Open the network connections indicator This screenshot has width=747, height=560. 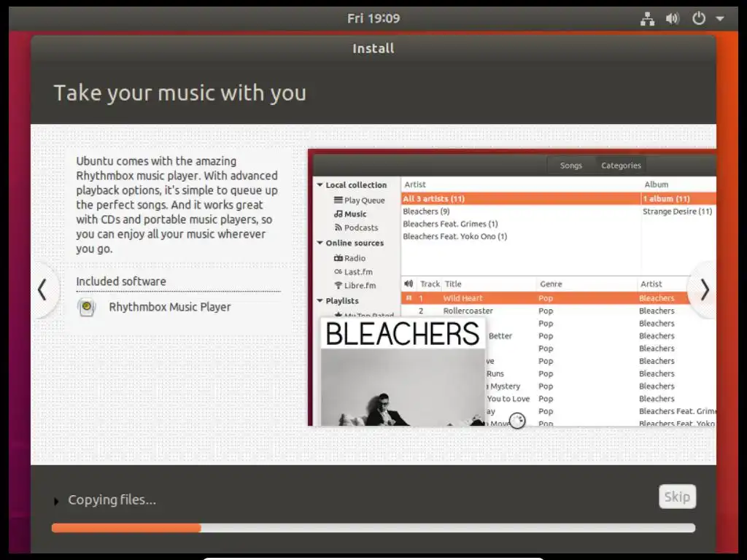pyautogui.click(x=647, y=18)
